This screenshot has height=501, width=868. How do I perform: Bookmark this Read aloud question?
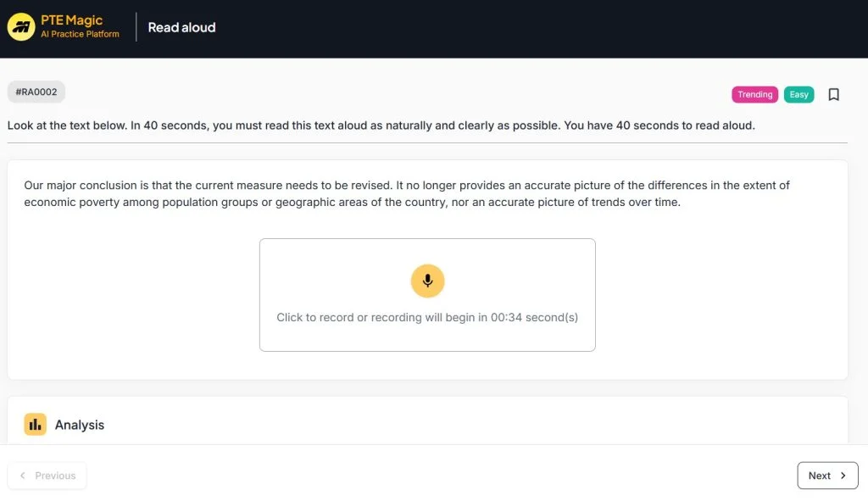tap(833, 95)
